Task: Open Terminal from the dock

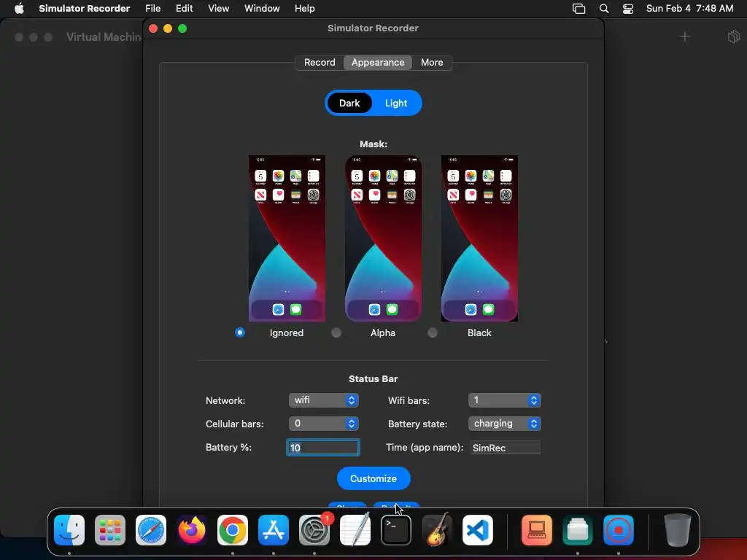Action: coord(396,530)
